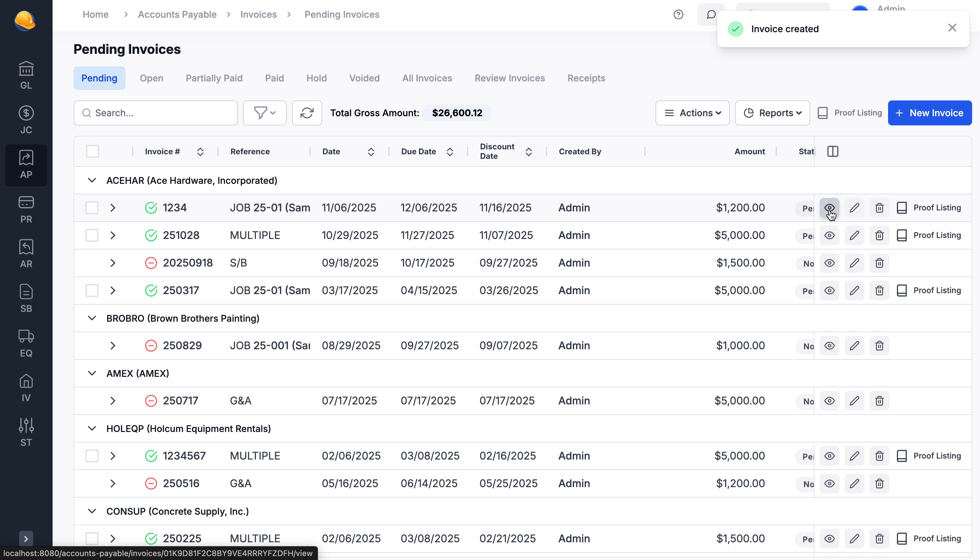
Task: Go to the Review Invoices tab
Action: tap(509, 78)
